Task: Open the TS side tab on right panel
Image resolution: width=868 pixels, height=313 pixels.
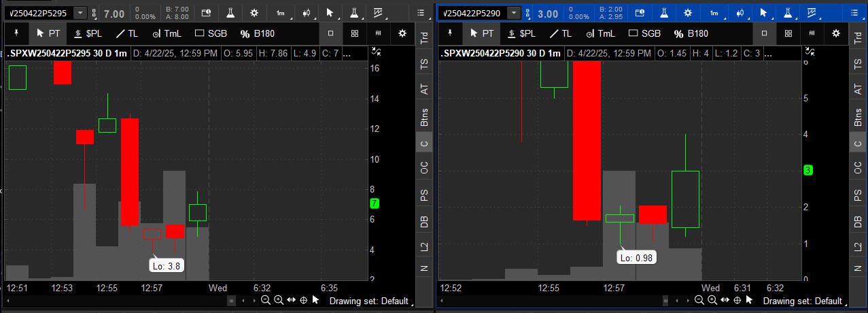Action: [x=858, y=63]
